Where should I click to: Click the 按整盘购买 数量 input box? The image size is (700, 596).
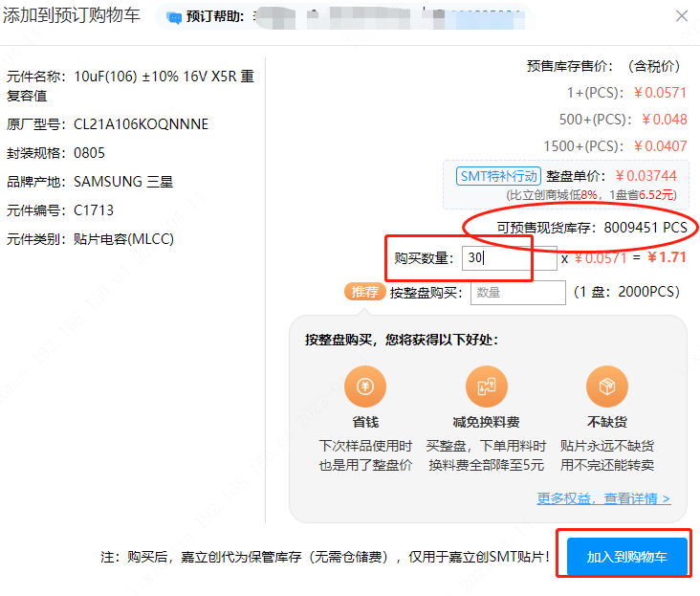click(516, 292)
